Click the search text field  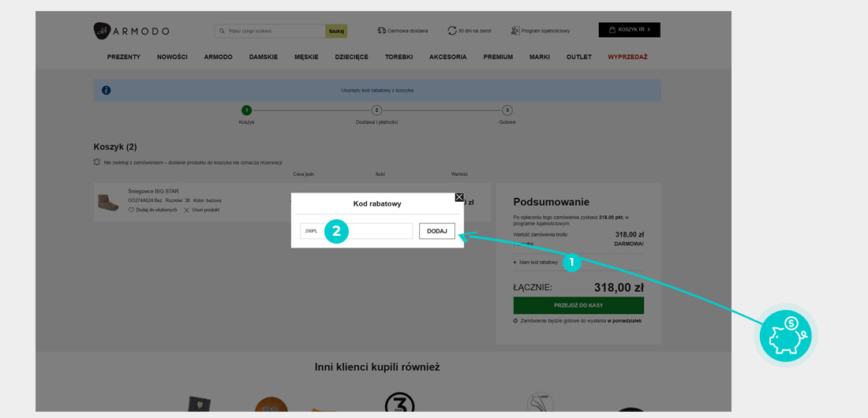click(272, 31)
